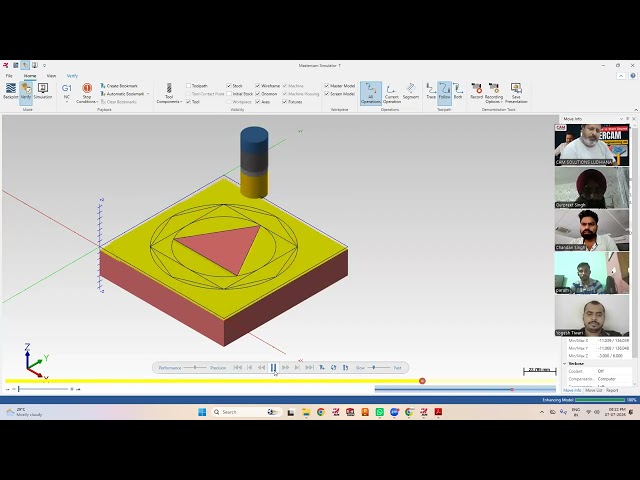This screenshot has height=480, width=640.
Task: Pause the simulation playback
Action: [273, 368]
